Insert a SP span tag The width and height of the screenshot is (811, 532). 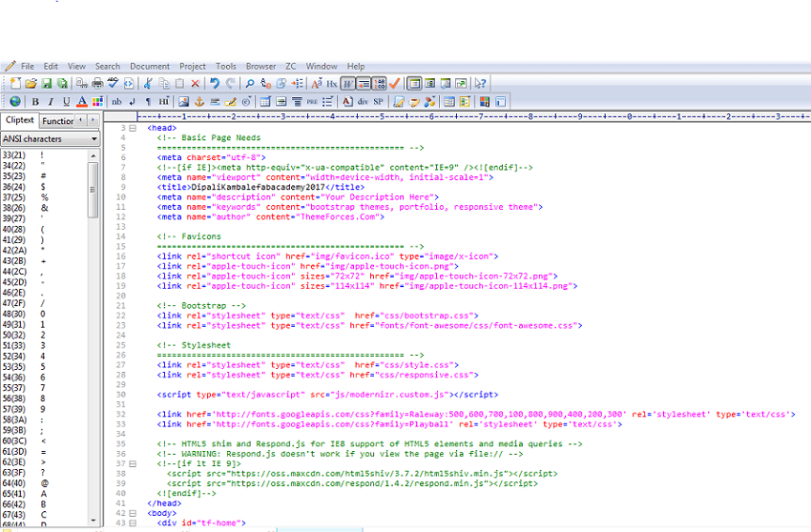(x=379, y=101)
